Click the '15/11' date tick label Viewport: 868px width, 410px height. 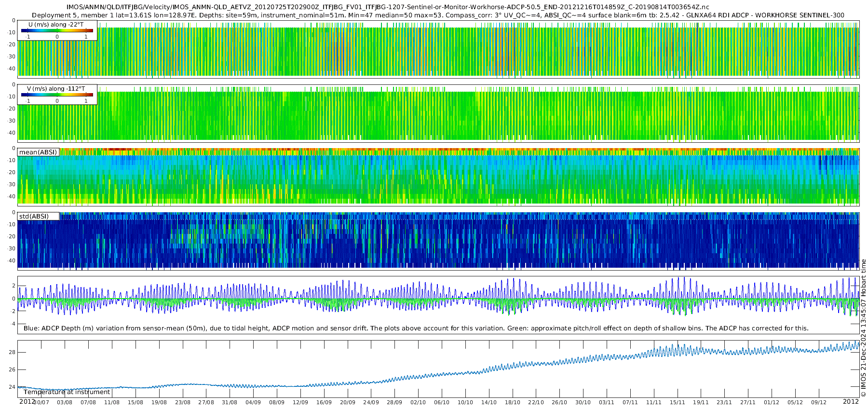coord(678,402)
